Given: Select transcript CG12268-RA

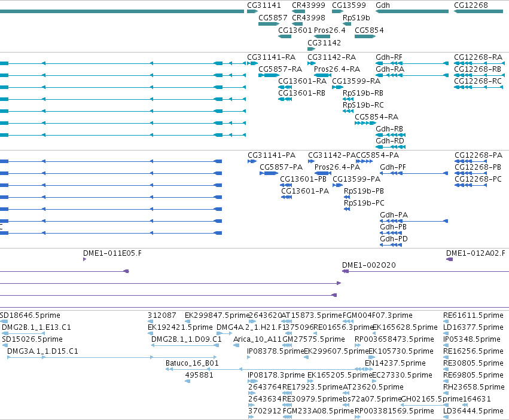Looking at the screenshot, I should [478, 57].
